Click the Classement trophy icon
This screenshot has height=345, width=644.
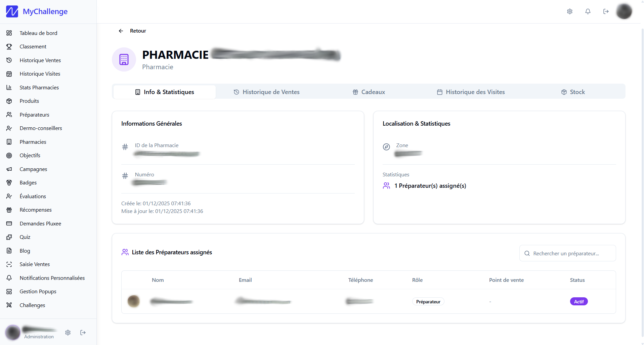tap(9, 47)
